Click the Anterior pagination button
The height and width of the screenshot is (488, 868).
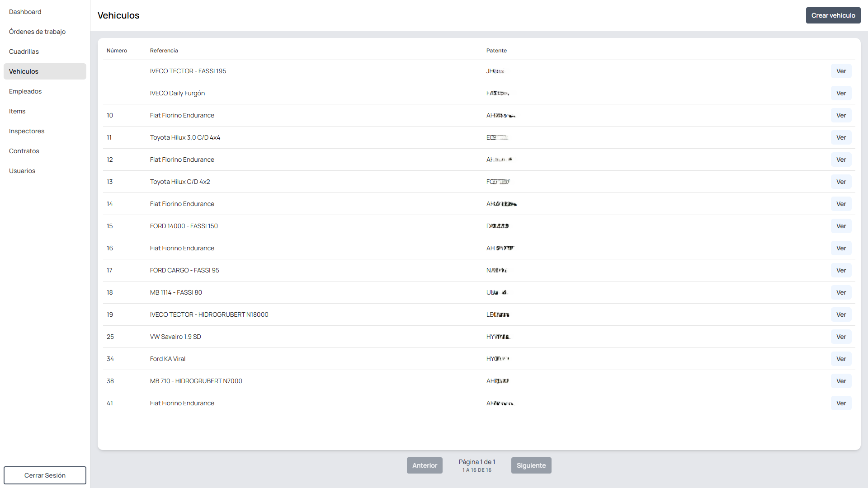(x=425, y=465)
